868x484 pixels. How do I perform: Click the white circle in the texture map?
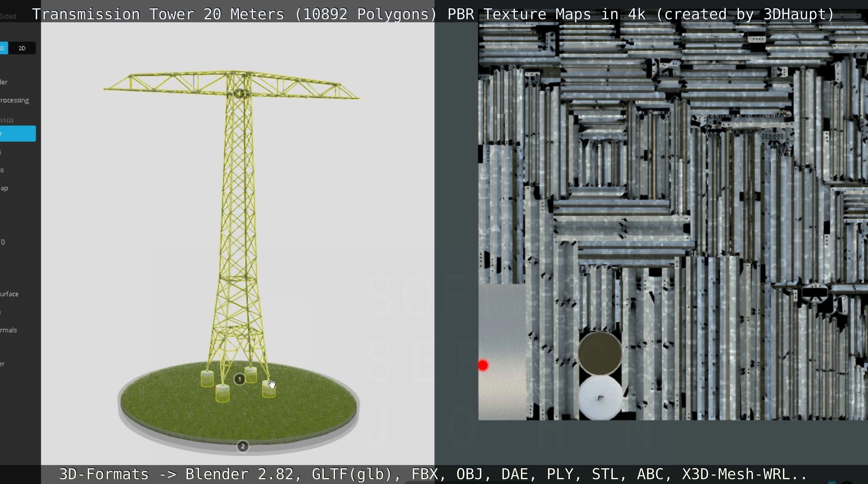tap(600, 398)
